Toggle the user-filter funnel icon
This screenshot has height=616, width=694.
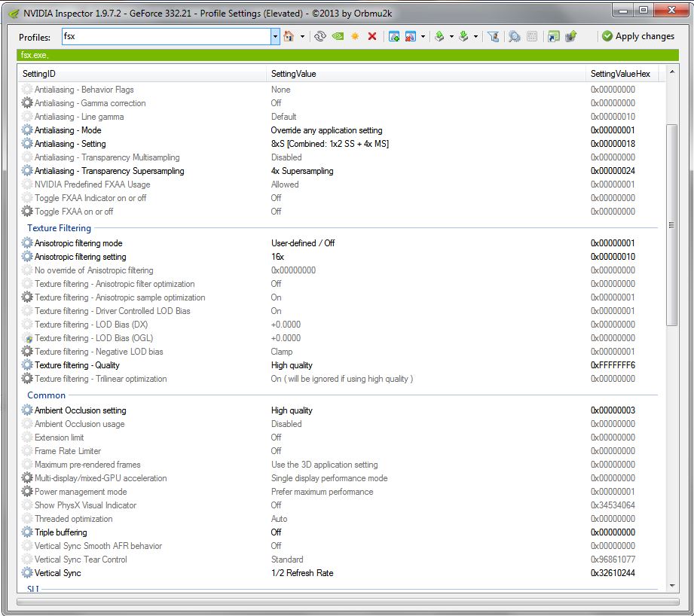493,36
